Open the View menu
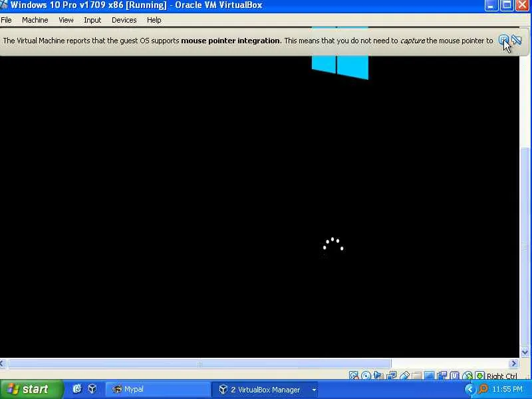 [x=66, y=20]
